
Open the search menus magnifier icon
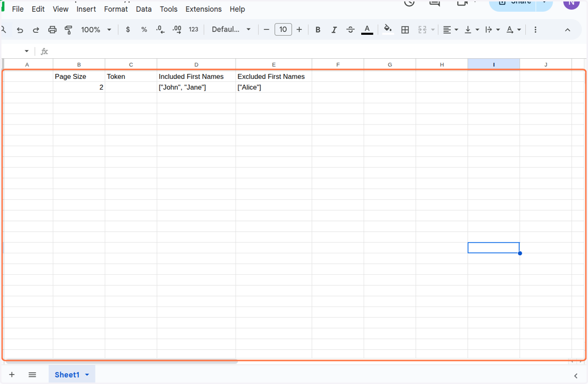click(3, 30)
